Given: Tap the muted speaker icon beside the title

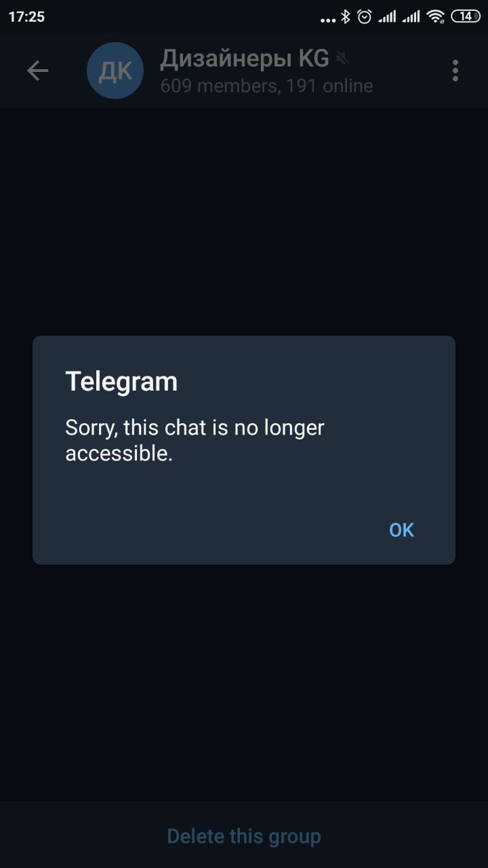Looking at the screenshot, I should (x=342, y=60).
